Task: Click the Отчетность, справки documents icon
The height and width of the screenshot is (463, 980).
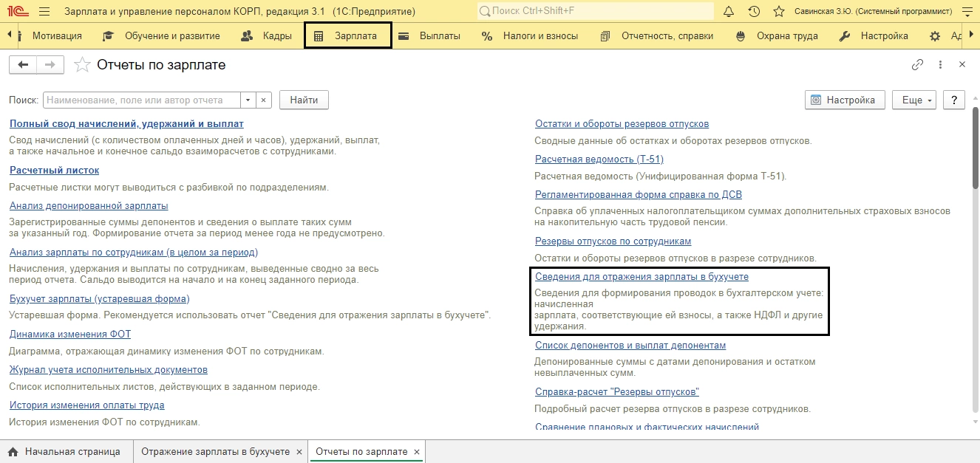Action: tap(605, 35)
